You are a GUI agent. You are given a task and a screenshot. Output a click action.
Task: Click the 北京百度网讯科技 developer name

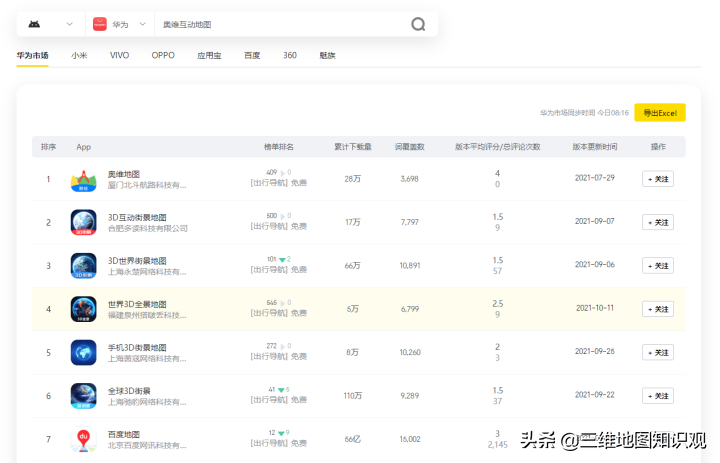point(147,446)
